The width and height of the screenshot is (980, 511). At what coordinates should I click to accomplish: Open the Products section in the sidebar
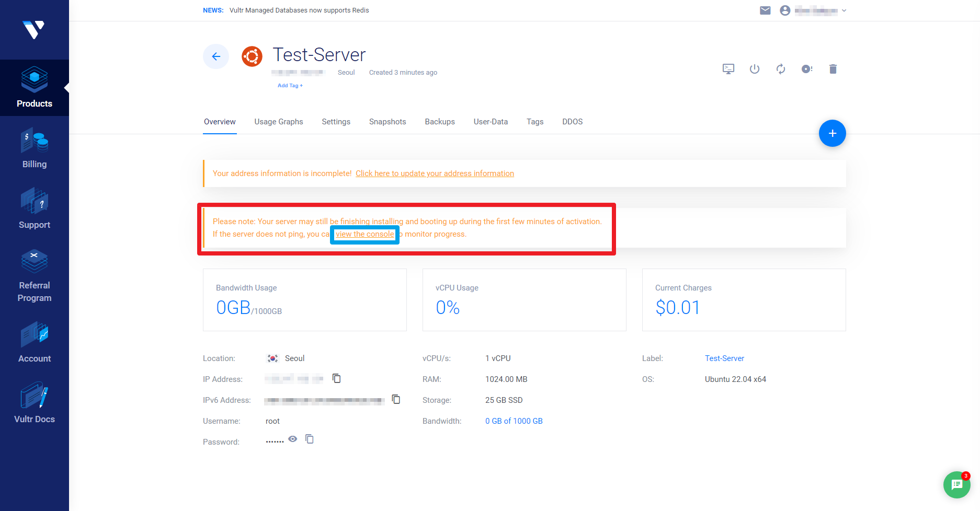(35, 88)
